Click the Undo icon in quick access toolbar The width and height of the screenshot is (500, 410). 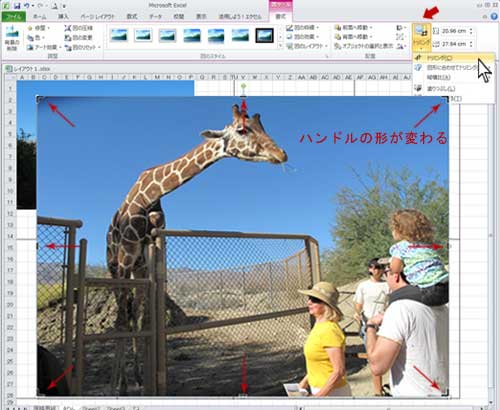[27, 6]
